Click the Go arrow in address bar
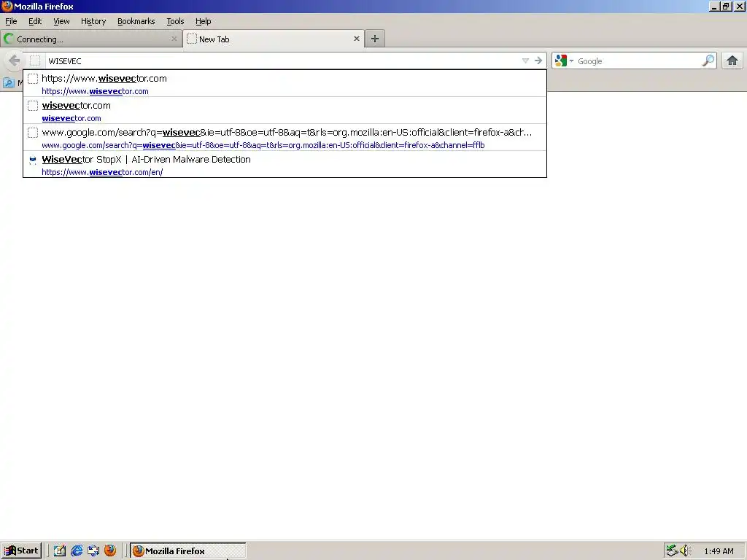Viewport: 747px width, 560px height. (x=538, y=61)
